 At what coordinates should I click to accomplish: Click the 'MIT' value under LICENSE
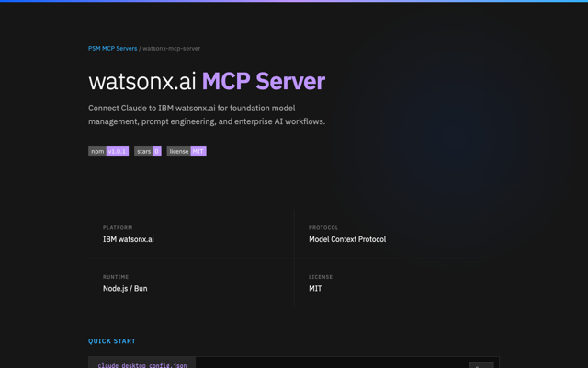pyautogui.click(x=315, y=288)
